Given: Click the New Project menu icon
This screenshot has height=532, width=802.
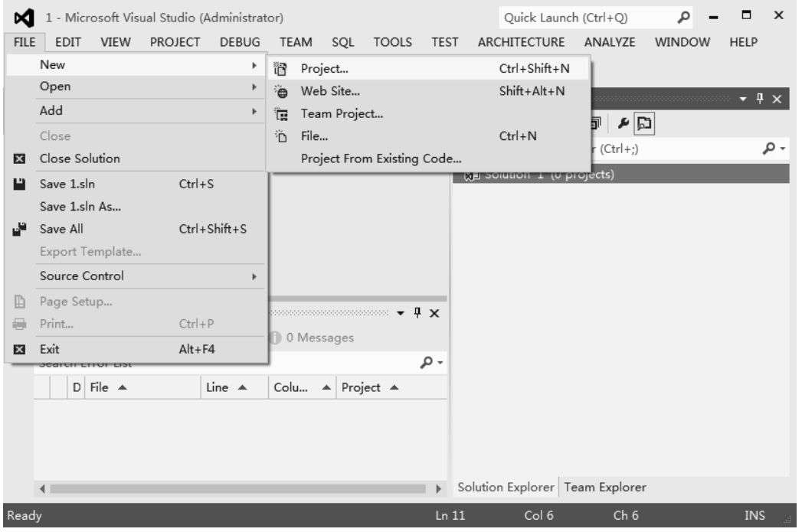Looking at the screenshot, I should 280,68.
